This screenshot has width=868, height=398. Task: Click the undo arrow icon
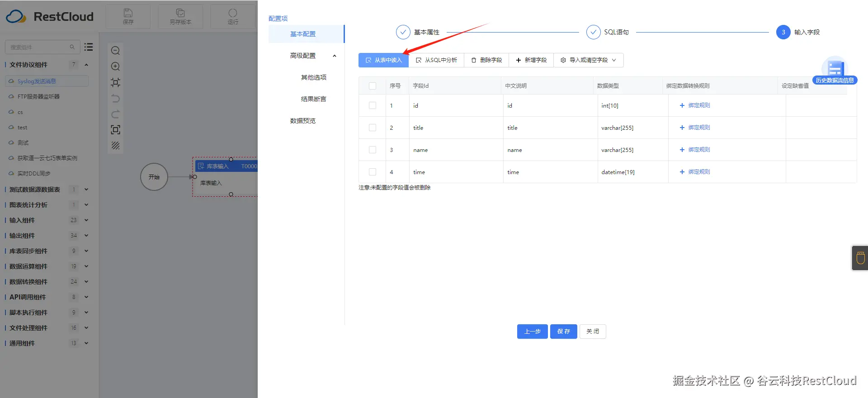(115, 98)
